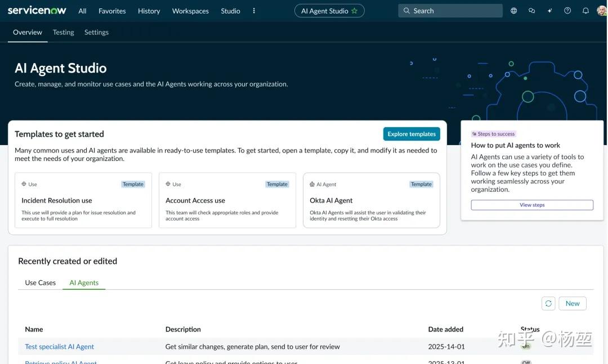Open the History menu
608x364 pixels.
[x=149, y=11]
